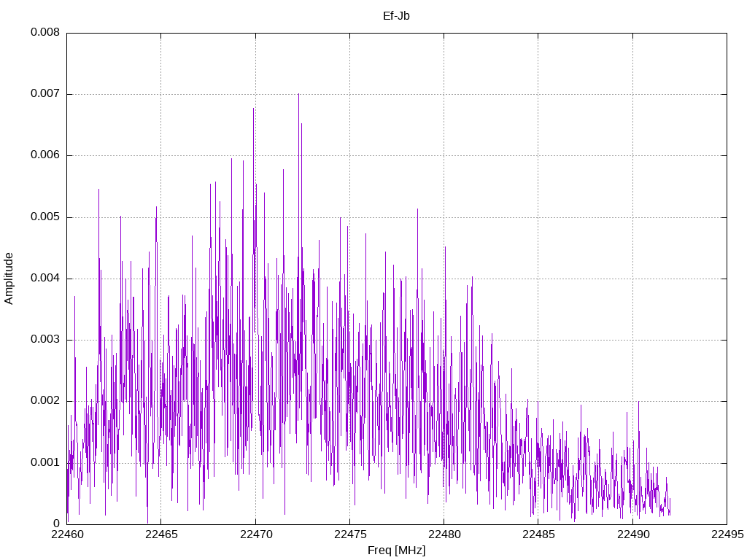Click the x-axis tick 22480
The height and width of the screenshot is (560, 747).
pyautogui.click(x=444, y=534)
